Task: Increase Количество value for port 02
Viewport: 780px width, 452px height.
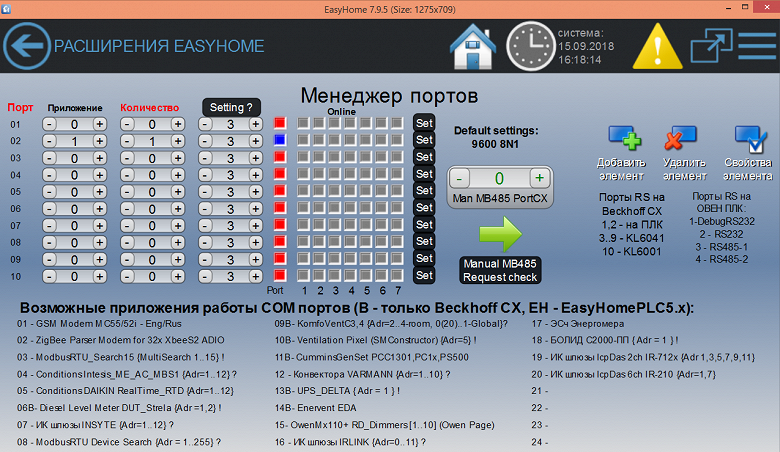Action: [x=178, y=141]
